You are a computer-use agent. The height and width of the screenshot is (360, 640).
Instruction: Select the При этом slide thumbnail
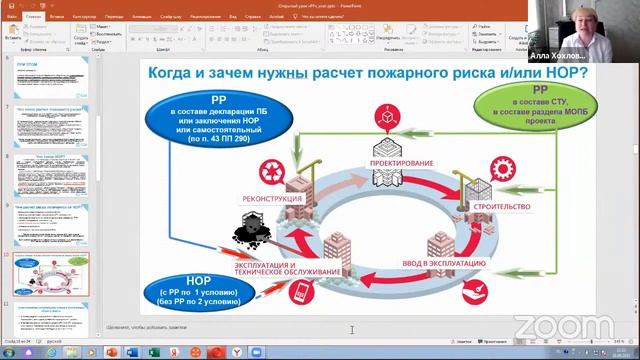pyautogui.click(x=51, y=77)
